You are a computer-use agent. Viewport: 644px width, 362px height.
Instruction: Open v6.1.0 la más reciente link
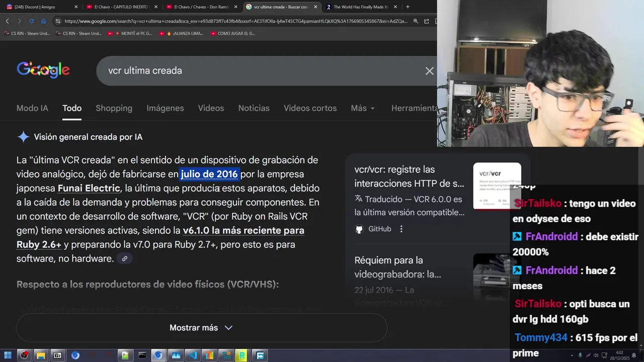pyautogui.click(x=244, y=231)
